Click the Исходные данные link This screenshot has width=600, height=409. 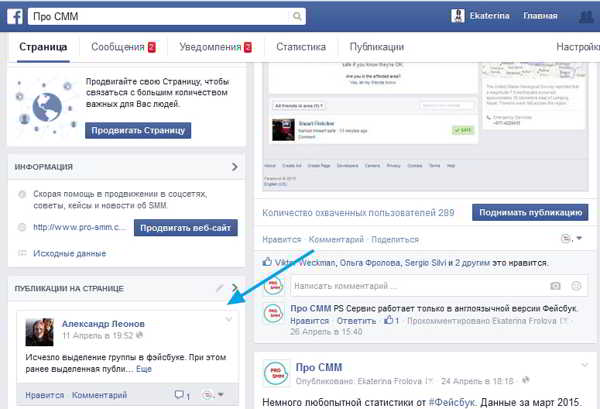click(70, 253)
